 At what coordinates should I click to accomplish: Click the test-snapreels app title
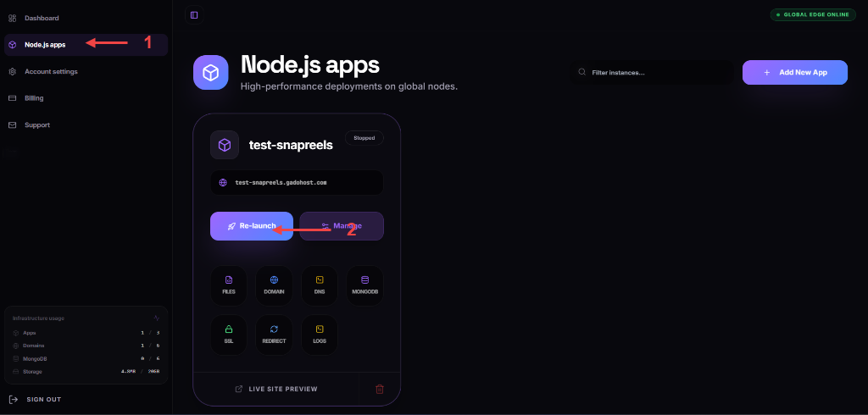tap(291, 146)
